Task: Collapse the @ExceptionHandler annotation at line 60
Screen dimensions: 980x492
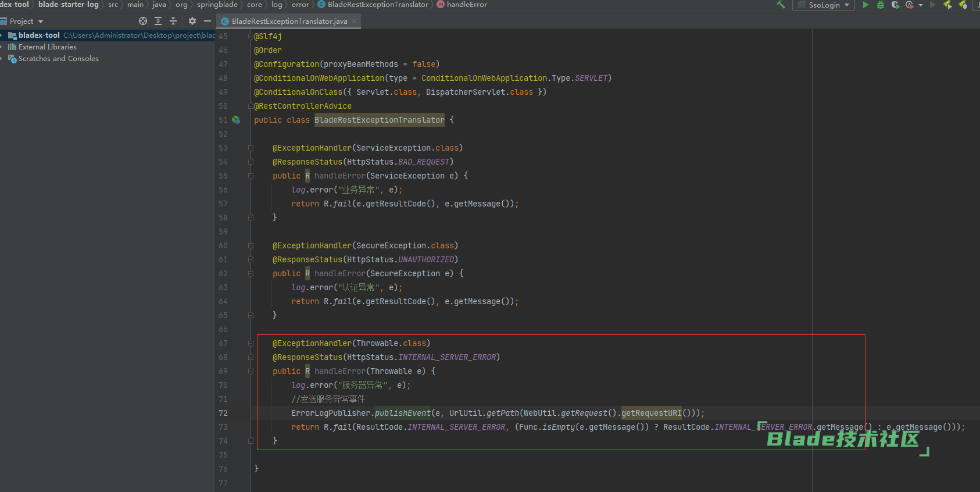Action: [x=251, y=245]
